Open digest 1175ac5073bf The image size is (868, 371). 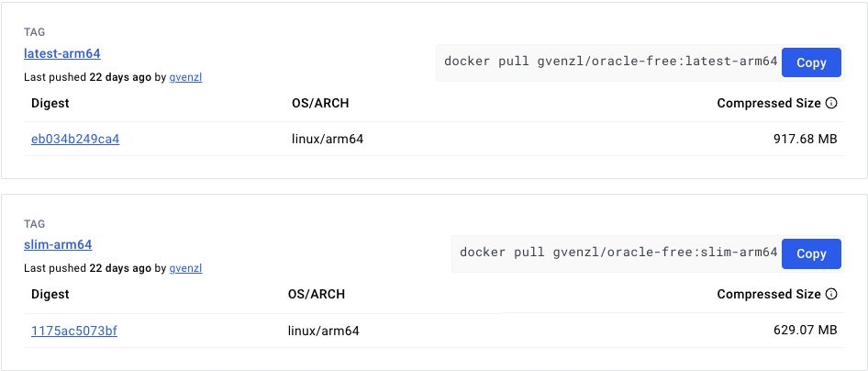[x=74, y=332]
